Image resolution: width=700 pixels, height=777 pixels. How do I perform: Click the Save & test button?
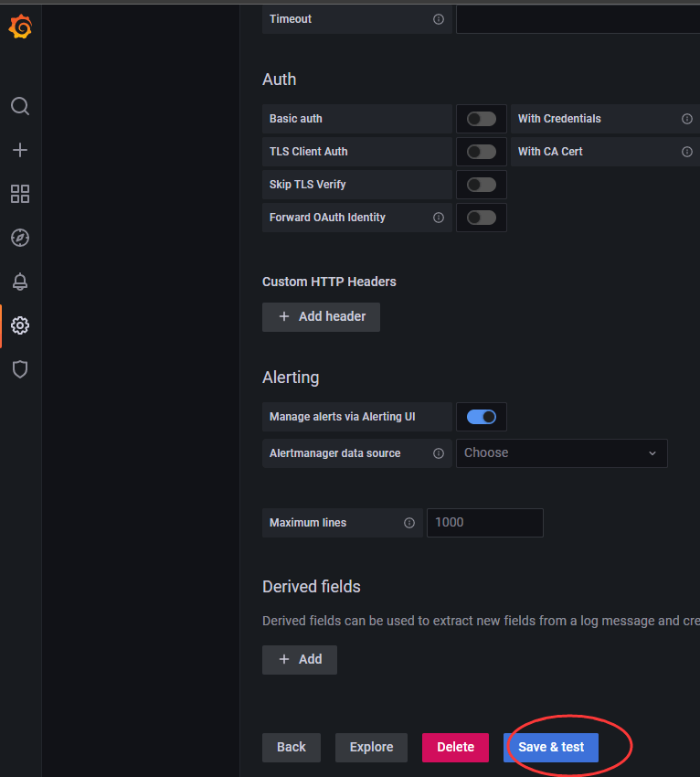551,747
